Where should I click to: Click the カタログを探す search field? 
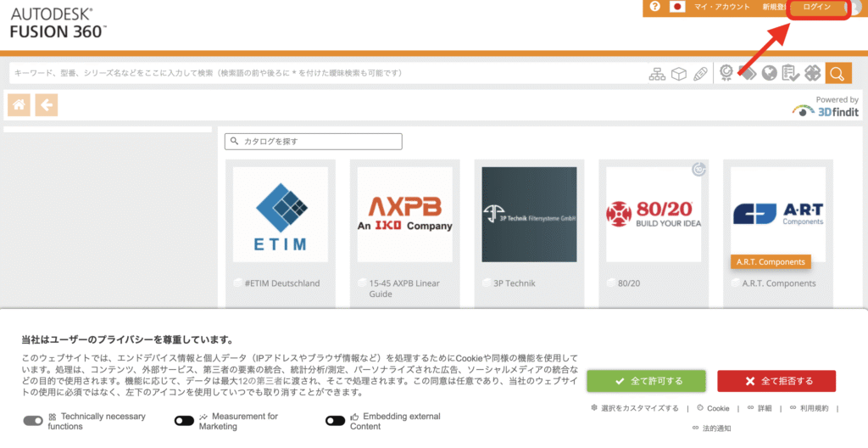click(x=314, y=142)
